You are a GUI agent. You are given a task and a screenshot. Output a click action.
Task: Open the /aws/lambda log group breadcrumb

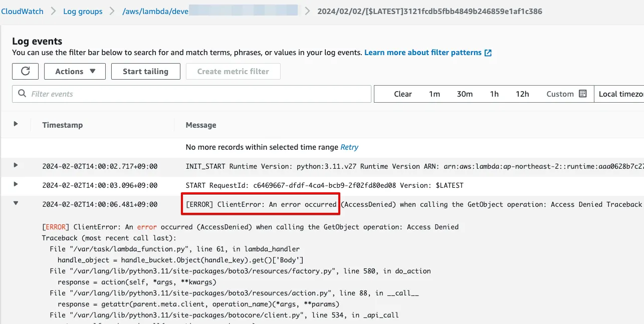click(x=210, y=11)
